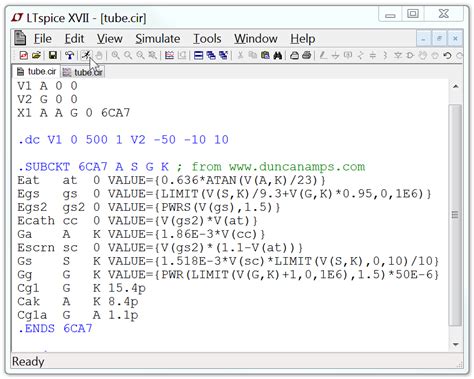Click the 'Eat' line with ATAN expression
The image size is (474, 379).
(x=171, y=180)
